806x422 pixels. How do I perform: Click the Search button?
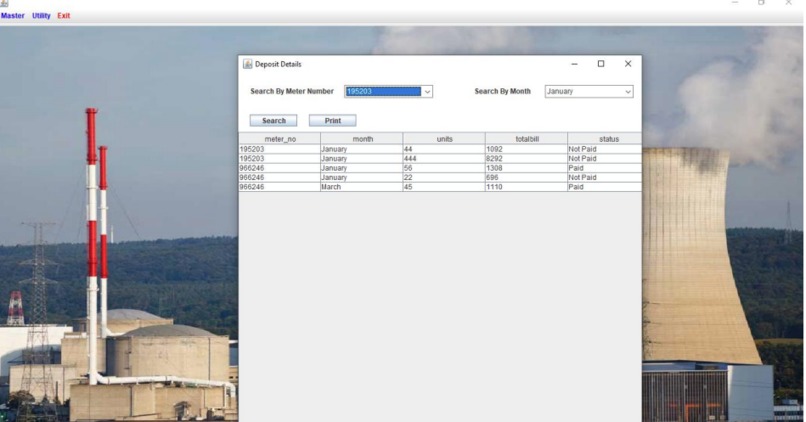pos(273,121)
